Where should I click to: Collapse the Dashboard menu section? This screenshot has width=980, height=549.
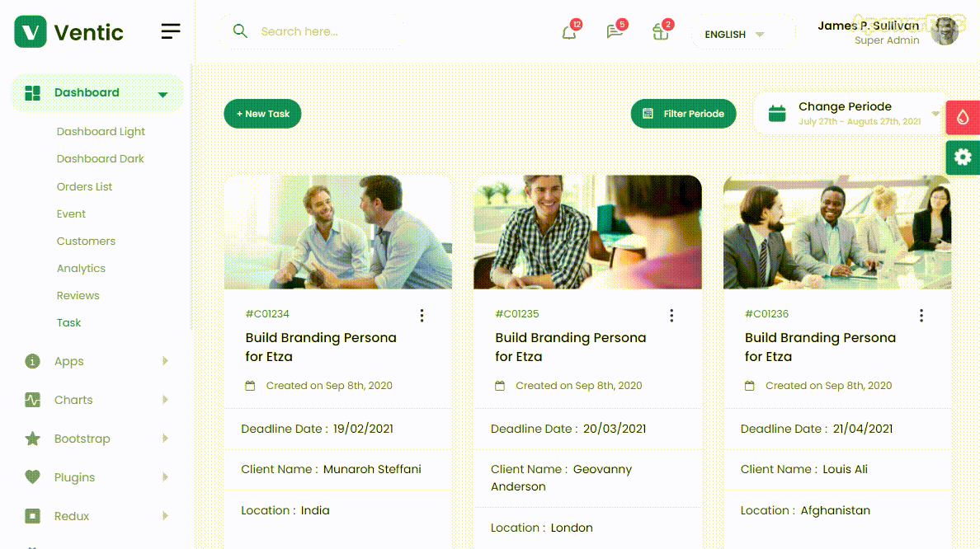(97, 92)
